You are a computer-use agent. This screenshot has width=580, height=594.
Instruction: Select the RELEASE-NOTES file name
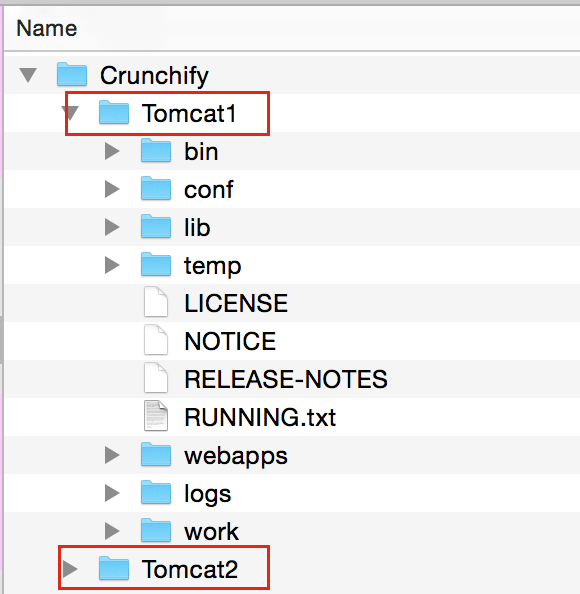pos(286,379)
